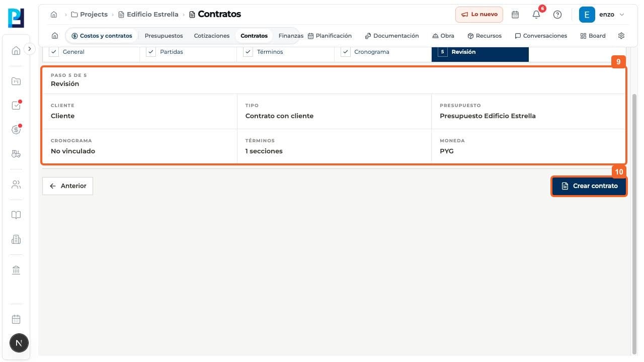The width and height of the screenshot is (644, 362).
Task: Open the help question mark icon
Action: click(557, 15)
